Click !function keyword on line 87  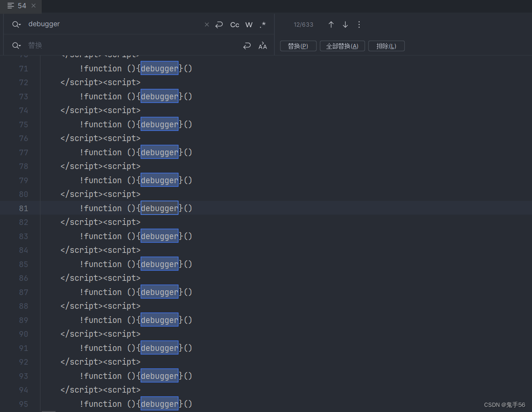(101, 292)
